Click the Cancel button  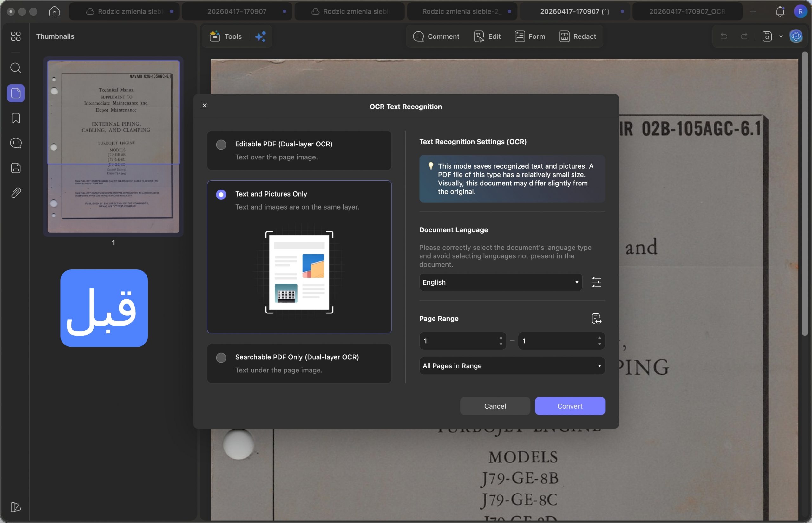495,406
